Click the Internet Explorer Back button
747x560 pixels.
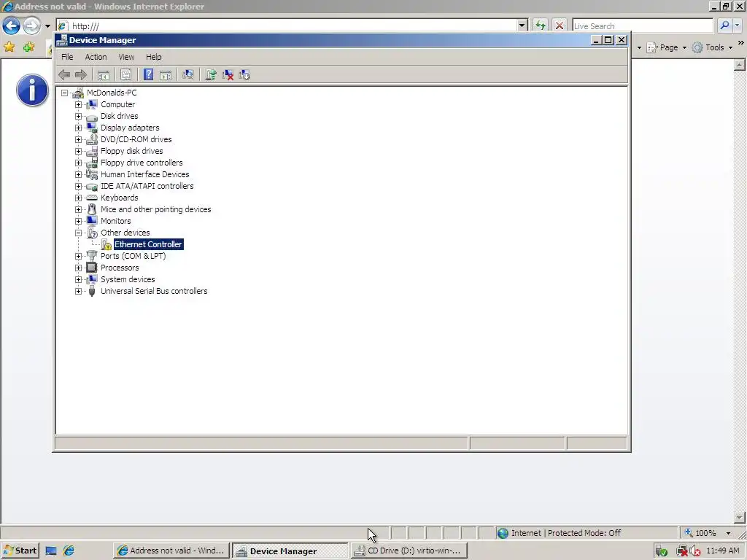(12, 26)
